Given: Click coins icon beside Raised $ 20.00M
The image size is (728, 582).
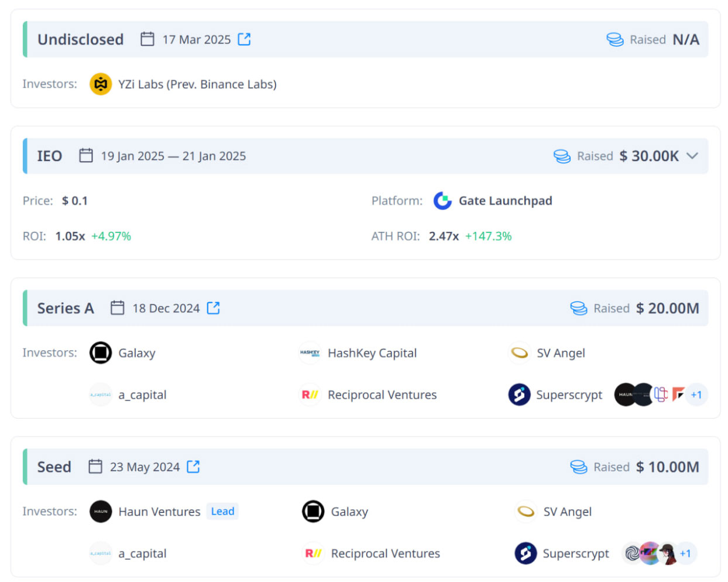Looking at the screenshot, I should tap(579, 309).
